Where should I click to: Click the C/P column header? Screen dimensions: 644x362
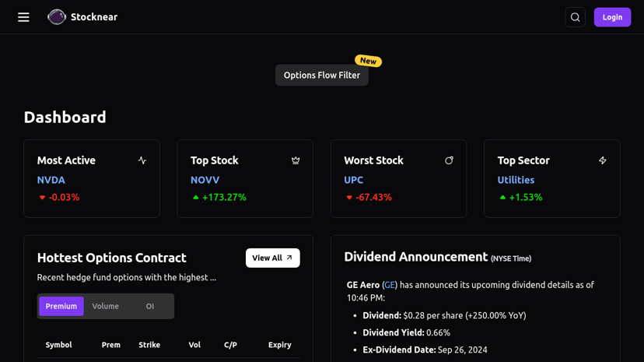230,345
